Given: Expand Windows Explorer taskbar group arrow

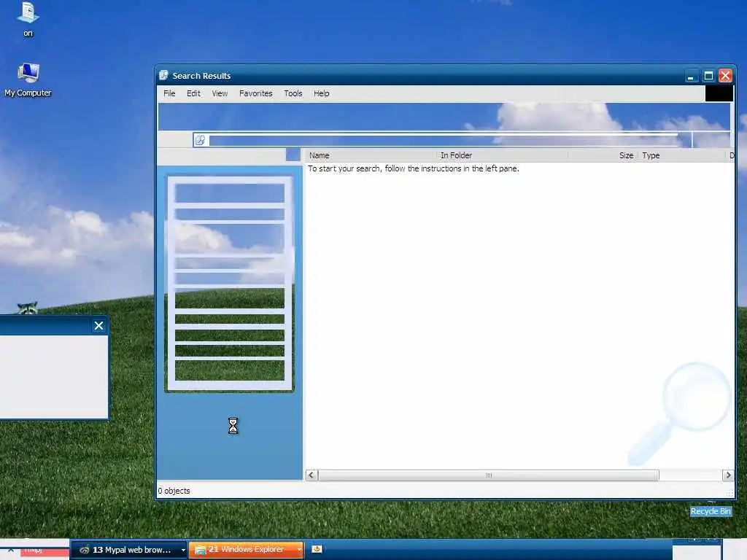Looking at the screenshot, I should coord(299,550).
